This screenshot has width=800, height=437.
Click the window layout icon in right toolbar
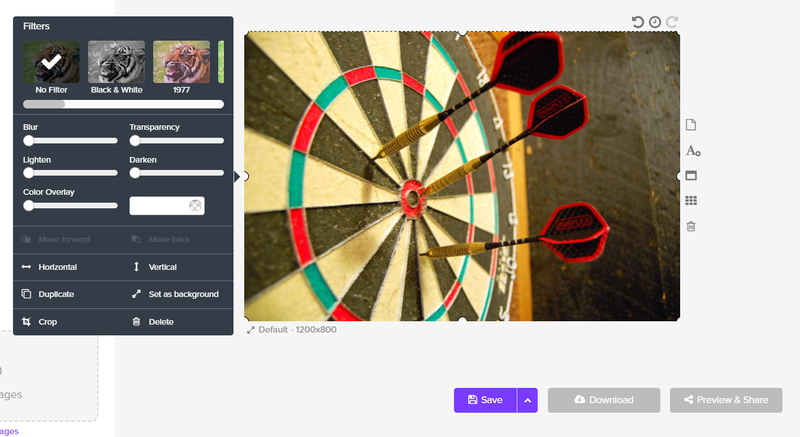click(x=691, y=176)
